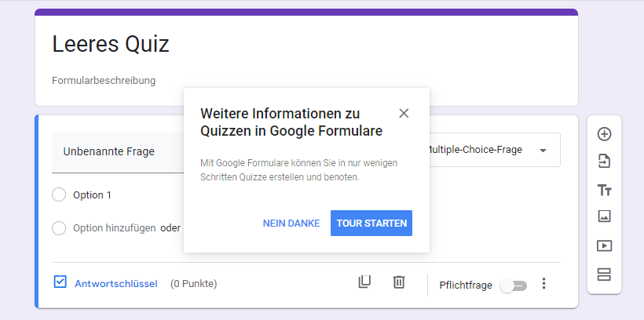
Task: Click the Formularbeschreibung description field
Action: [x=104, y=81]
